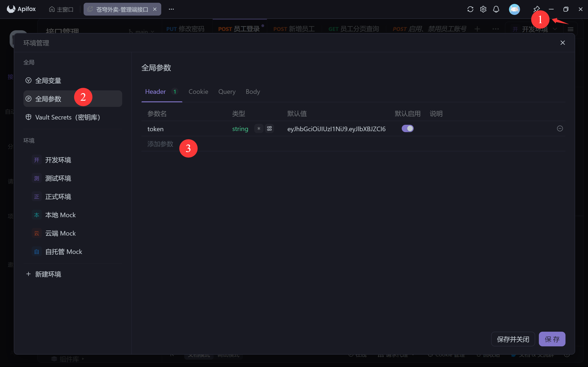Click the required asterisk icon for token

click(259, 129)
